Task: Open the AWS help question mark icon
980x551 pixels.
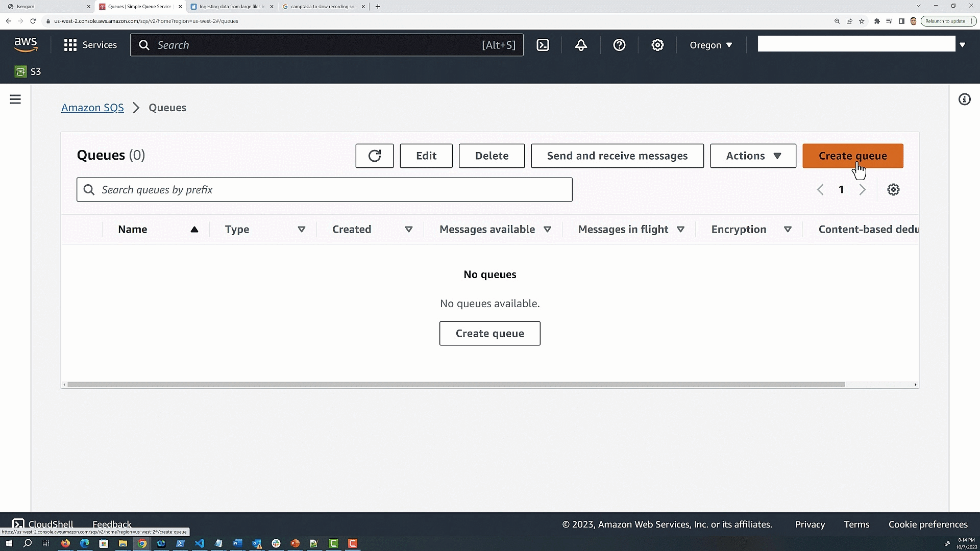Action: point(619,45)
